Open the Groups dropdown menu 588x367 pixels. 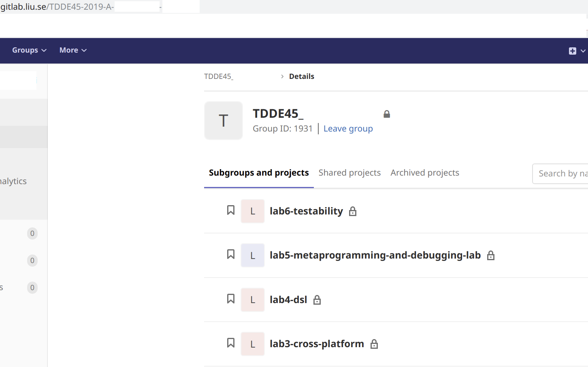click(x=29, y=50)
